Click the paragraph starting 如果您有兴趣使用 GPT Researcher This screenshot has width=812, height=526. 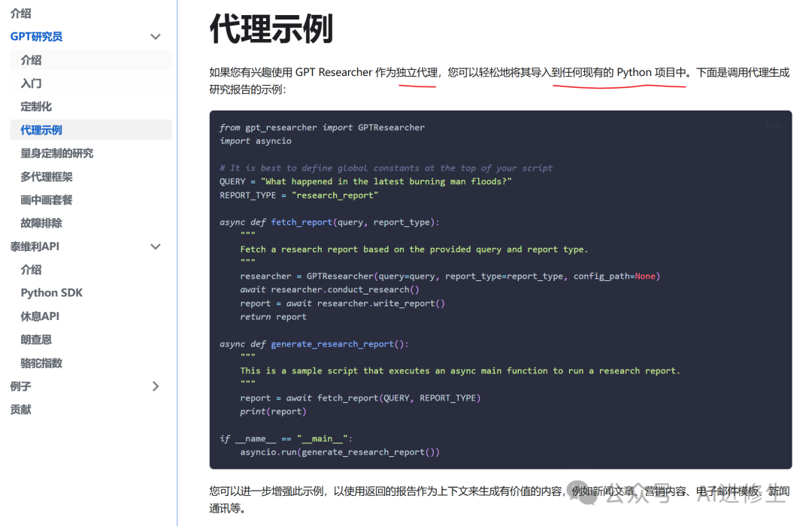(500, 80)
